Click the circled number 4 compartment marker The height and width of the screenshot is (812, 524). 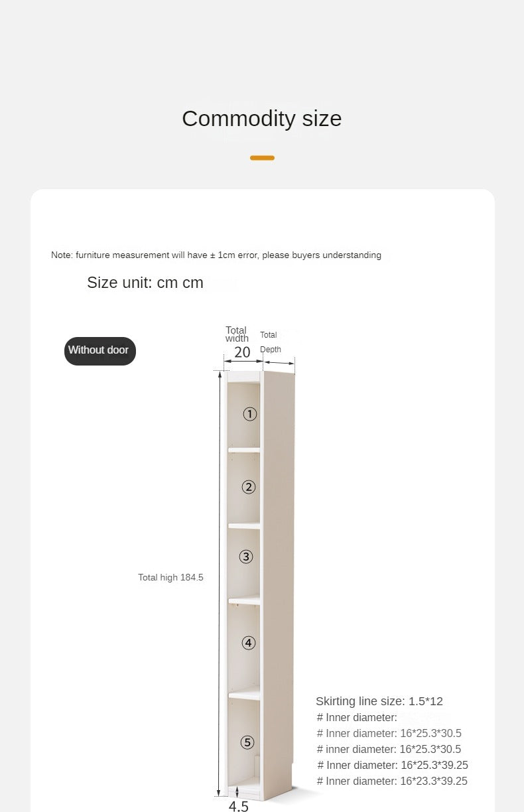[248, 642]
